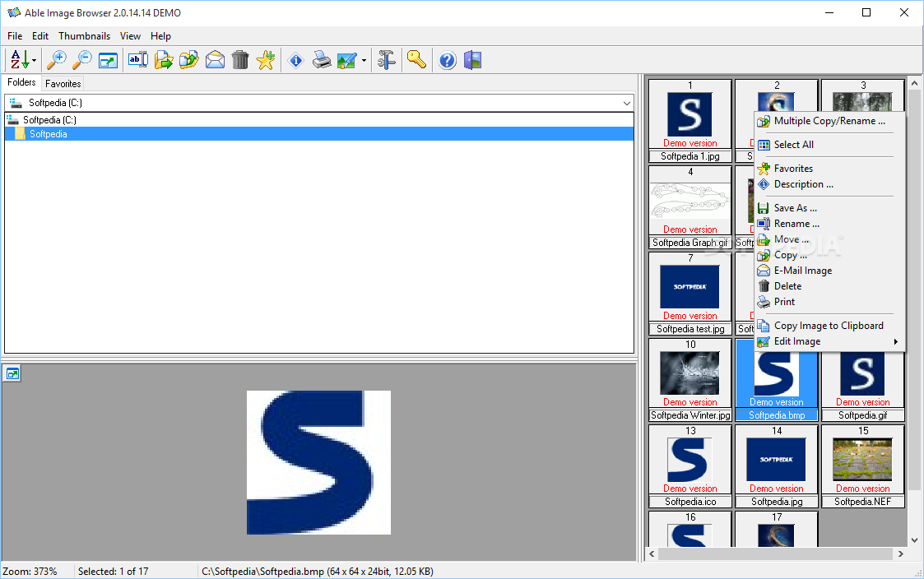This screenshot has width=924, height=579.
Task: Open the Help menu
Action: (x=160, y=36)
